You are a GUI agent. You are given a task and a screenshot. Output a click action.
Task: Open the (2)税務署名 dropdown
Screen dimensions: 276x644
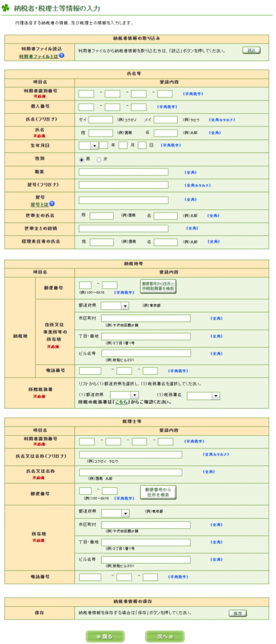(204, 396)
